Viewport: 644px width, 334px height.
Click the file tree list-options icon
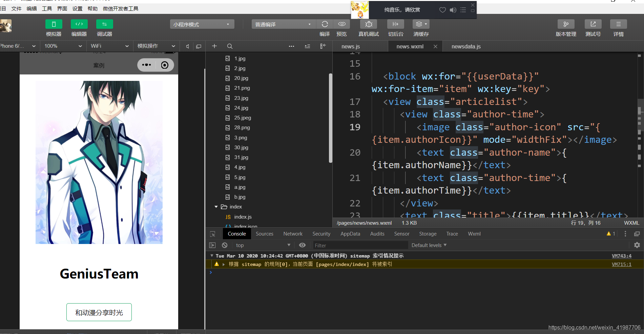click(307, 46)
